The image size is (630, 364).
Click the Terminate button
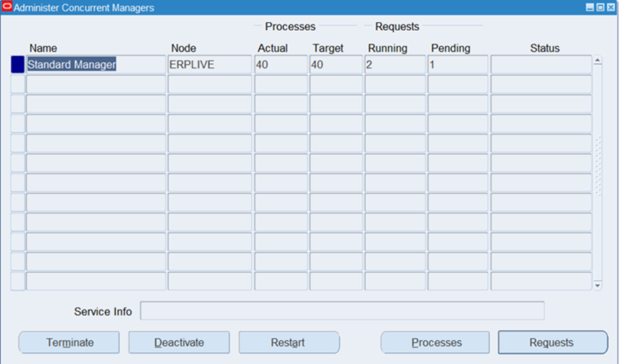(x=69, y=343)
